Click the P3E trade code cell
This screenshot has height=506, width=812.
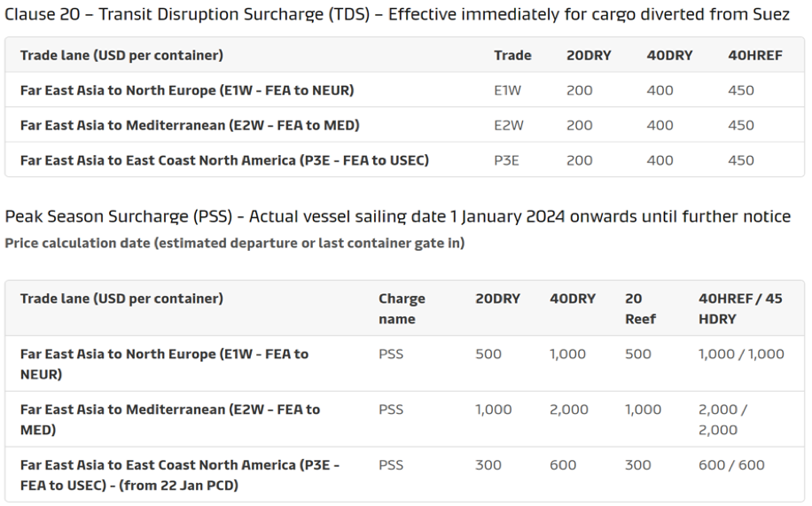pos(508,160)
